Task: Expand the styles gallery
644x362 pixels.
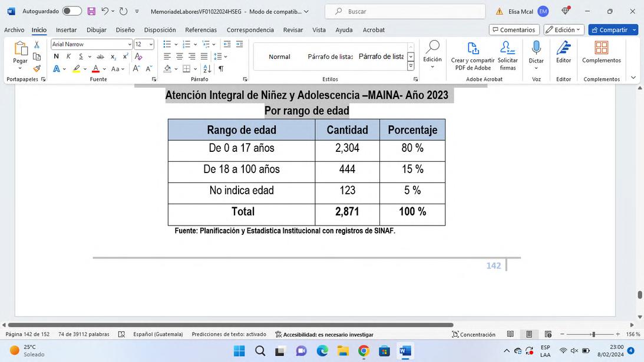Action: pos(410,66)
